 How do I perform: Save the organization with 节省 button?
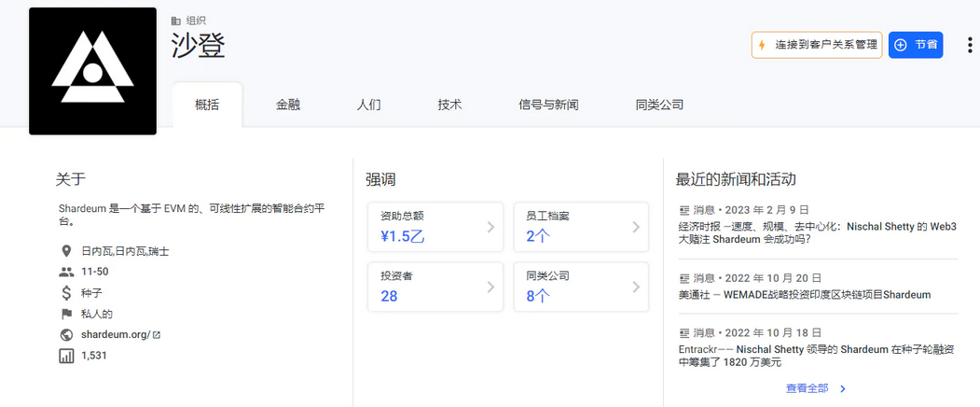coord(916,45)
